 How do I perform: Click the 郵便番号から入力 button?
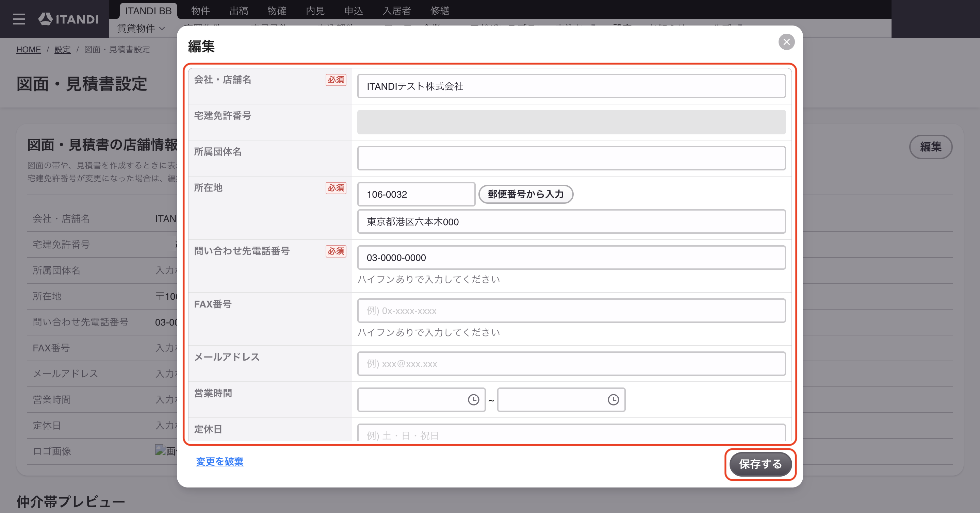(x=526, y=194)
